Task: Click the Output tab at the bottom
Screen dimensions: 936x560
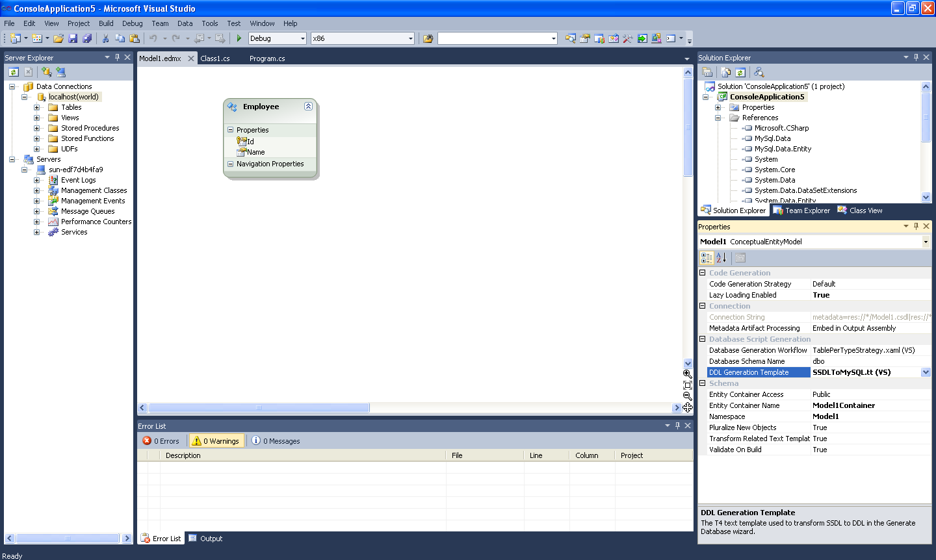Action: pos(205,538)
